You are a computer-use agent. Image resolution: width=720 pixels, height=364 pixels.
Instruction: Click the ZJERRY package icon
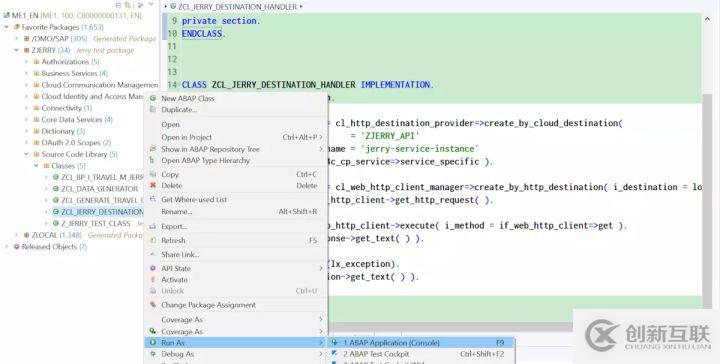coord(27,50)
